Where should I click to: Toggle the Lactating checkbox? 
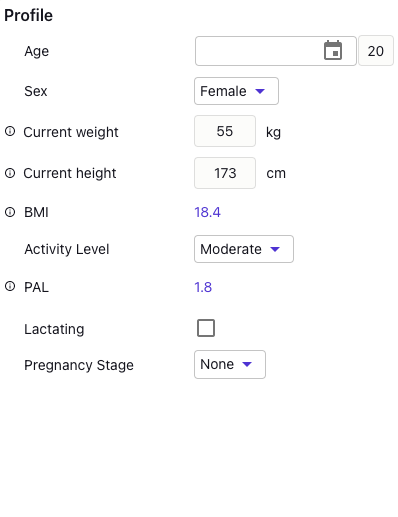coord(206,328)
